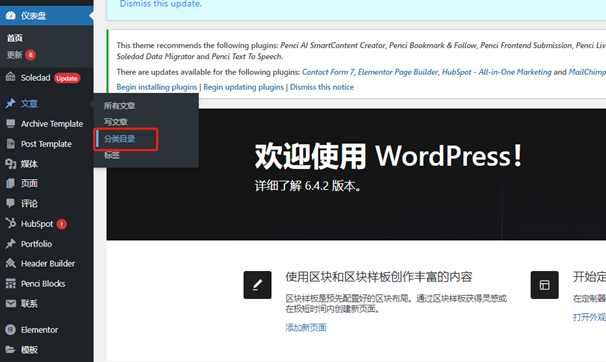Select 写文章 from the flyout
The height and width of the screenshot is (362, 606).
[115, 122]
